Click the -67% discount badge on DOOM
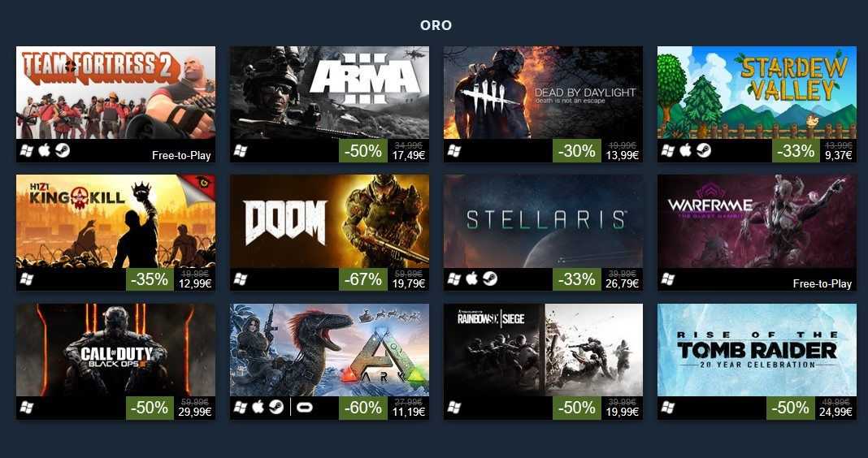This screenshot has width=868, height=458. [363, 279]
